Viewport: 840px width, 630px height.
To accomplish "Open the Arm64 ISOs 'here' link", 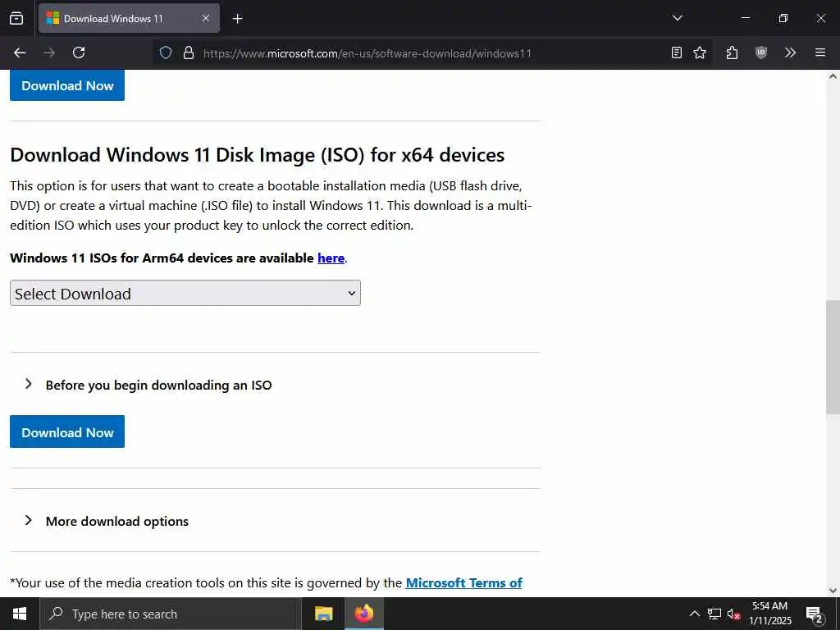I will (x=331, y=258).
